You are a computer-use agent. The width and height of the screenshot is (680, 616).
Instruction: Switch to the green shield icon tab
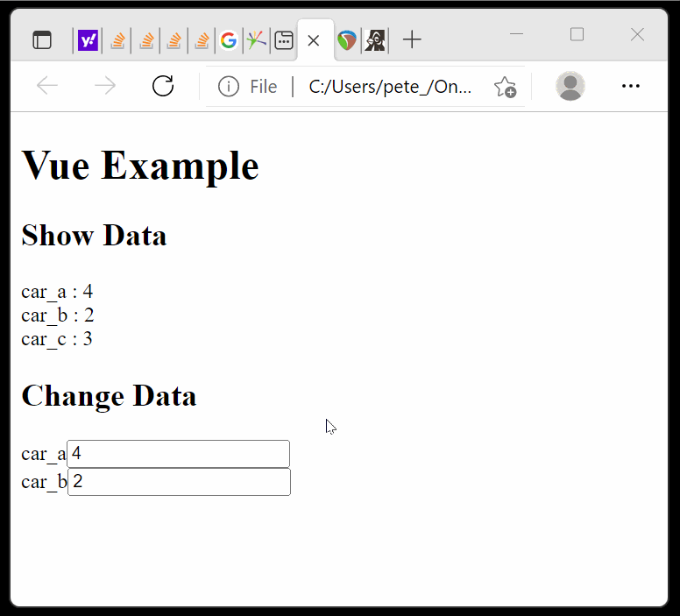347,41
